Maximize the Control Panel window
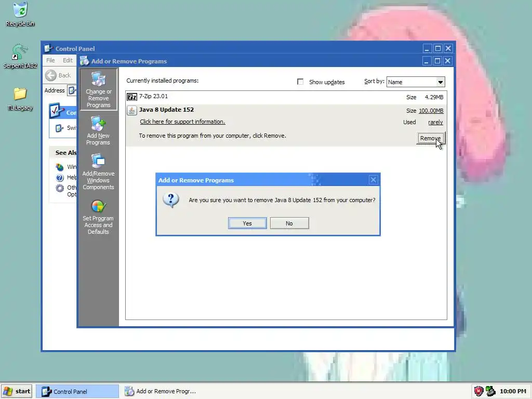The height and width of the screenshot is (399, 532). [437, 48]
